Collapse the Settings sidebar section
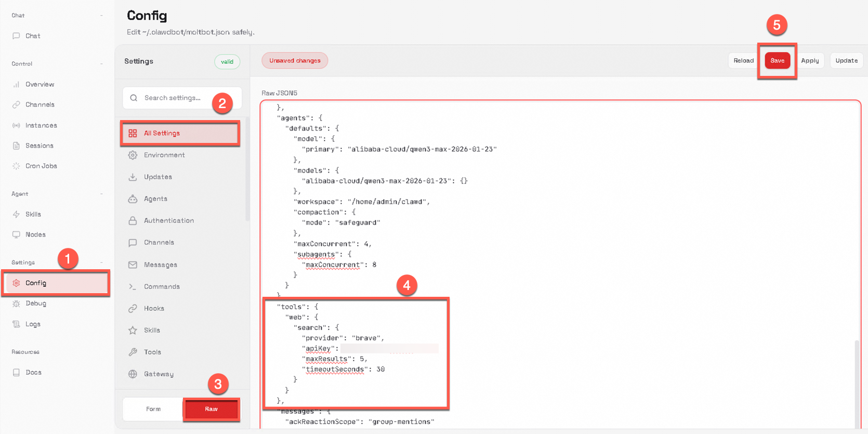Screen dimensions: 868x434 click(101, 262)
